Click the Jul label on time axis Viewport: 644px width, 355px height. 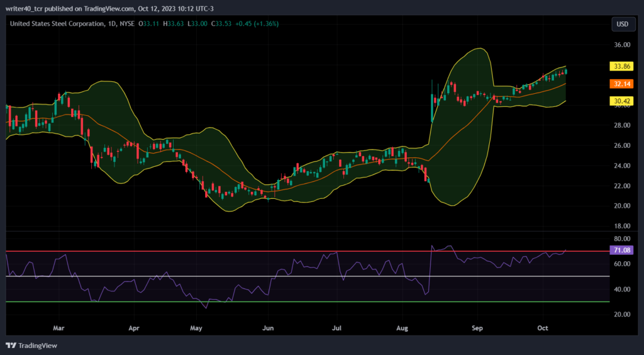[337, 329]
